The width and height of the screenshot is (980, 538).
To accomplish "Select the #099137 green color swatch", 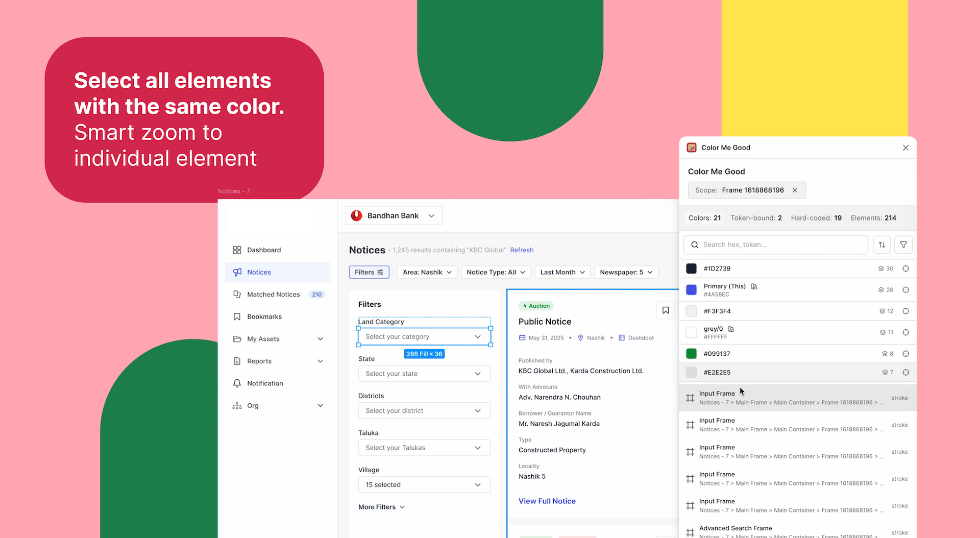I will (x=691, y=354).
